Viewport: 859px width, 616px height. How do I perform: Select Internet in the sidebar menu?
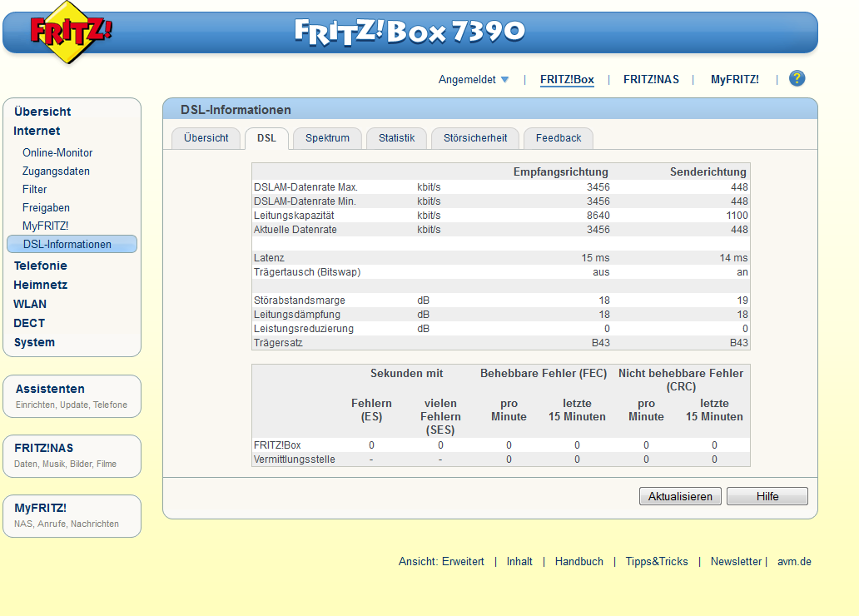pos(37,131)
